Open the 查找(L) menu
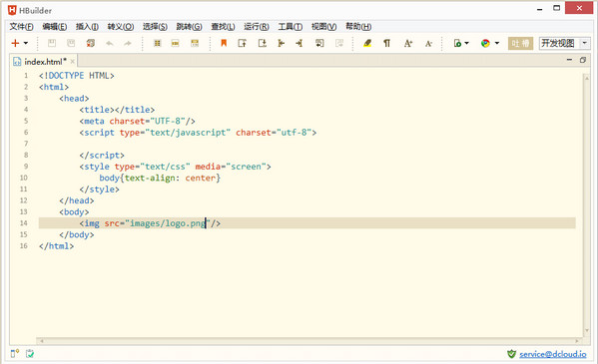Image resolution: width=598 pixels, height=364 pixels. 223,26
